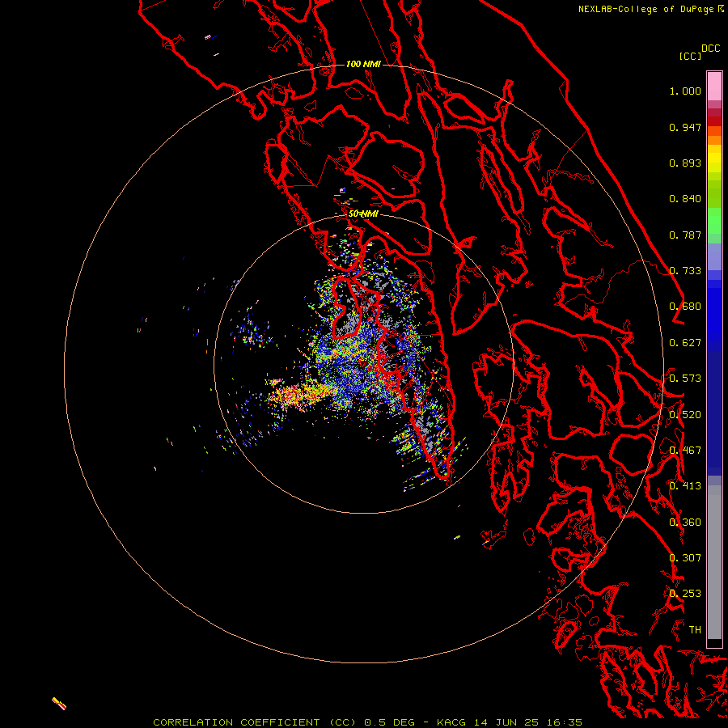Screen dimensions: 728x728
Task: Click the 0.467 scale value
Action: pos(685,451)
